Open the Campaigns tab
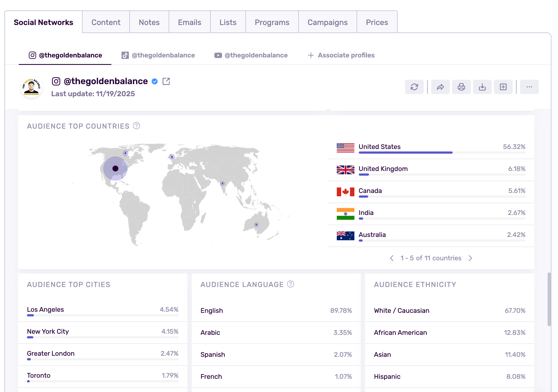558x392 pixels. point(327,22)
